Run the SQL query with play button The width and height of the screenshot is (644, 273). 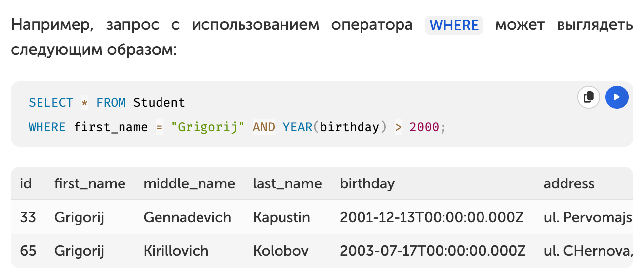tap(617, 97)
